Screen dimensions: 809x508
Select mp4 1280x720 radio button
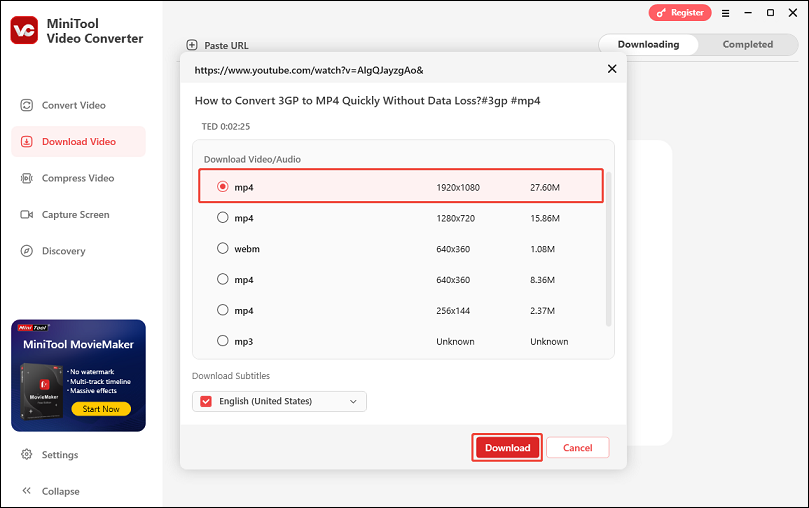(x=222, y=218)
